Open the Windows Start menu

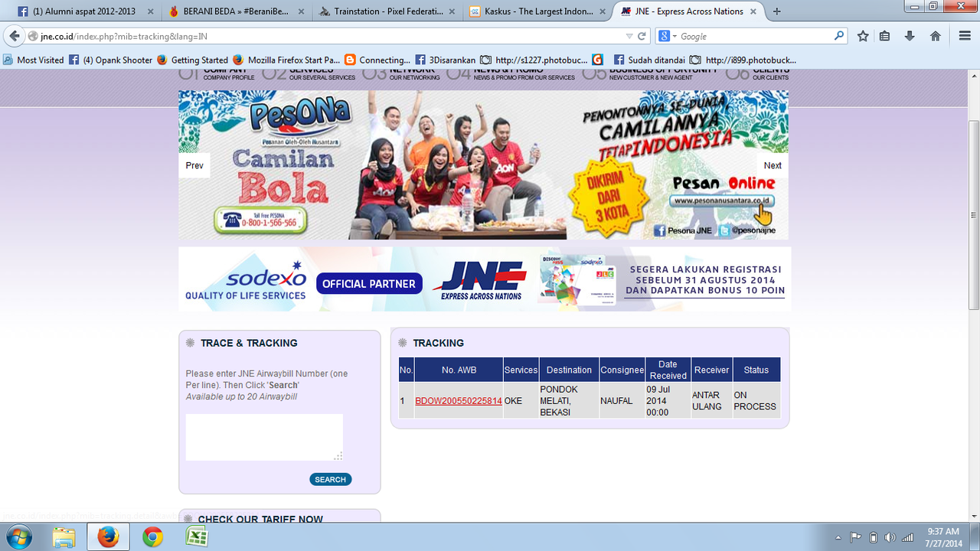[x=18, y=537]
